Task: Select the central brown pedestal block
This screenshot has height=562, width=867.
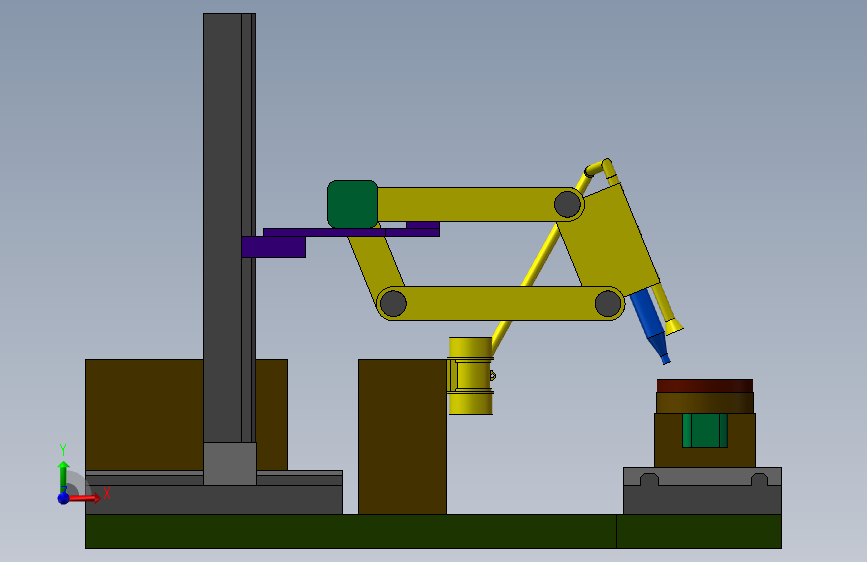Action: click(x=402, y=437)
